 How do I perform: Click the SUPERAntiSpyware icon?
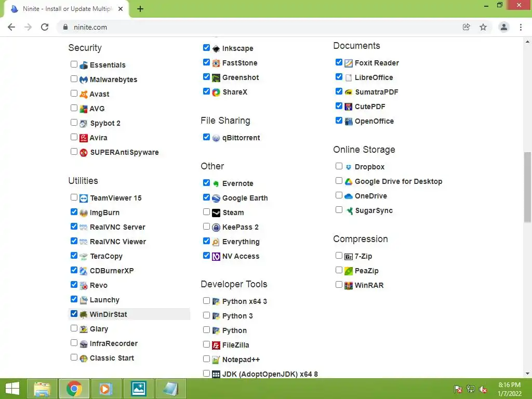pyautogui.click(x=84, y=153)
